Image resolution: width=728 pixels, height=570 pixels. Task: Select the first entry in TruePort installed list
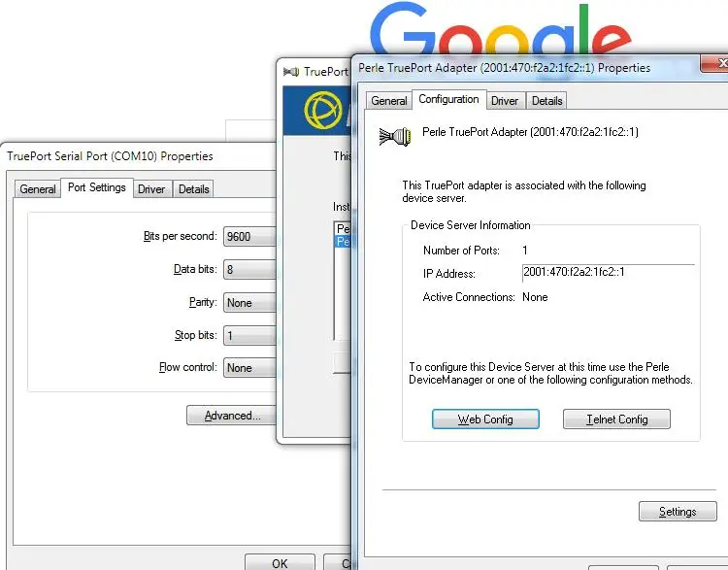tap(343, 228)
